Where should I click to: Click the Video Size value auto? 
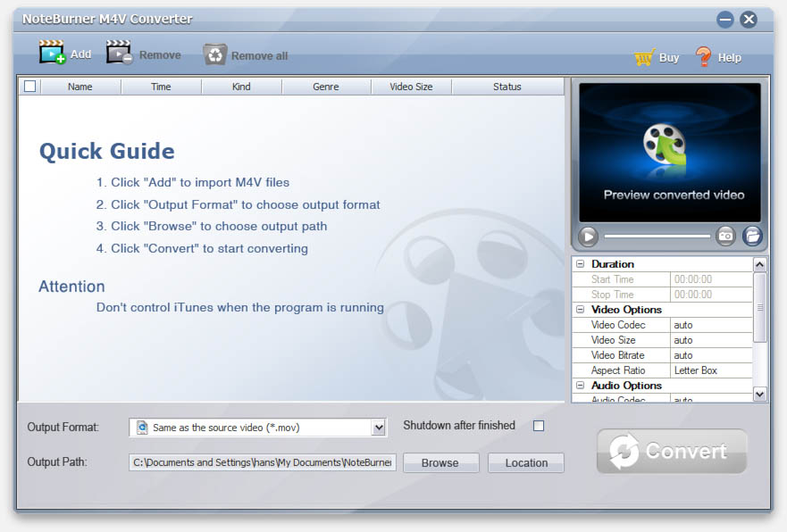[x=711, y=340]
